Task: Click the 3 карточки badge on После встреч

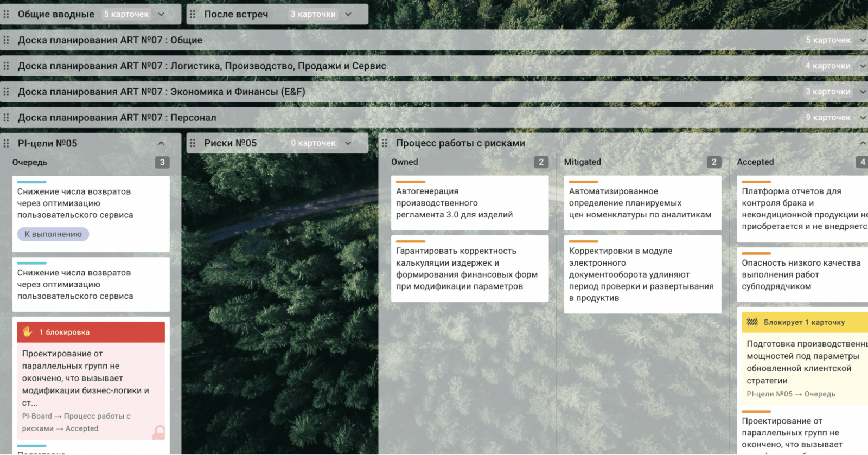Action: click(313, 14)
